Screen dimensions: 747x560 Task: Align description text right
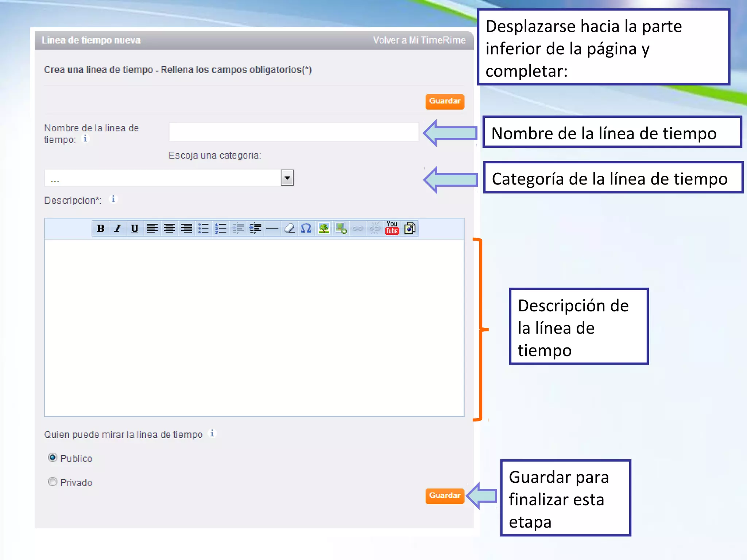click(x=186, y=229)
